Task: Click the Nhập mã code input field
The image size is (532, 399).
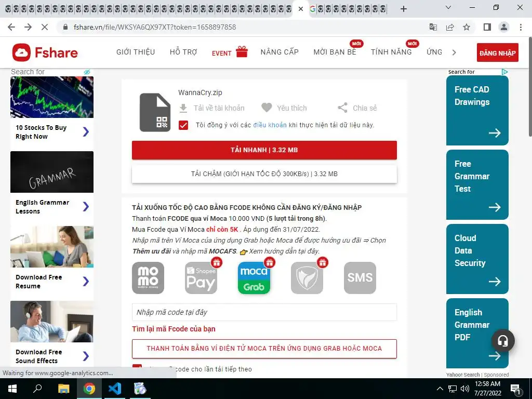Action: (x=264, y=312)
